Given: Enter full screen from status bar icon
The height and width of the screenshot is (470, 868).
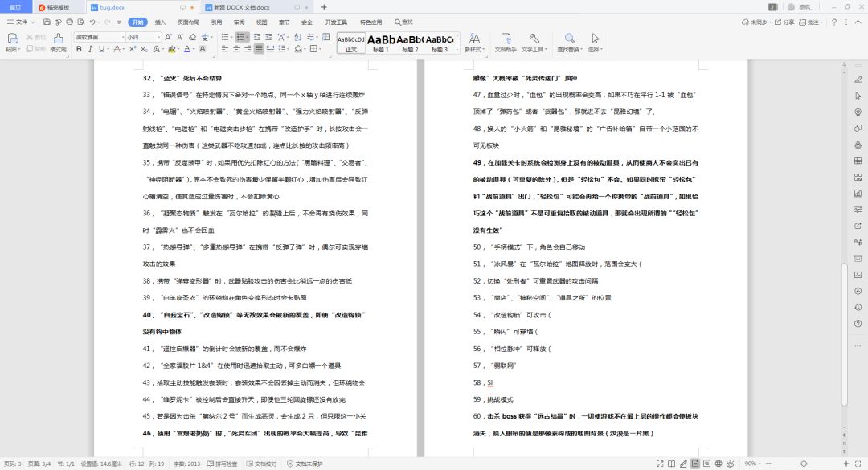Looking at the screenshot, I should (660, 464).
